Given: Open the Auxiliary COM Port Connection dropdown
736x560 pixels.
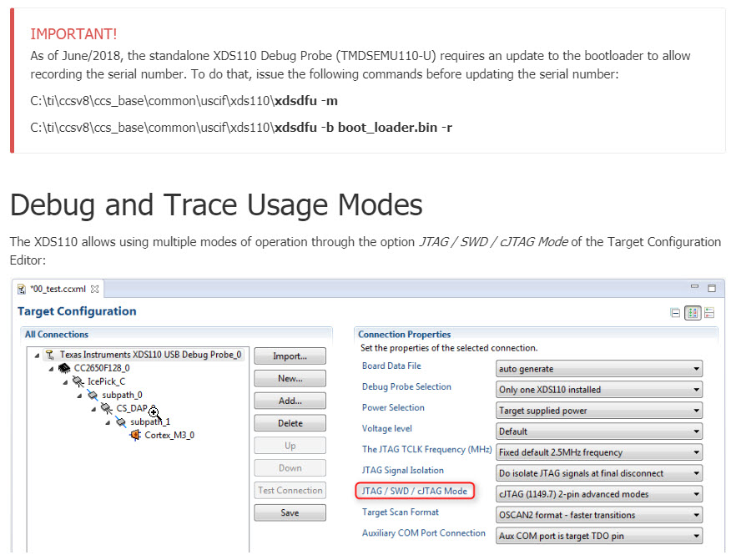Looking at the screenshot, I should click(x=599, y=536).
